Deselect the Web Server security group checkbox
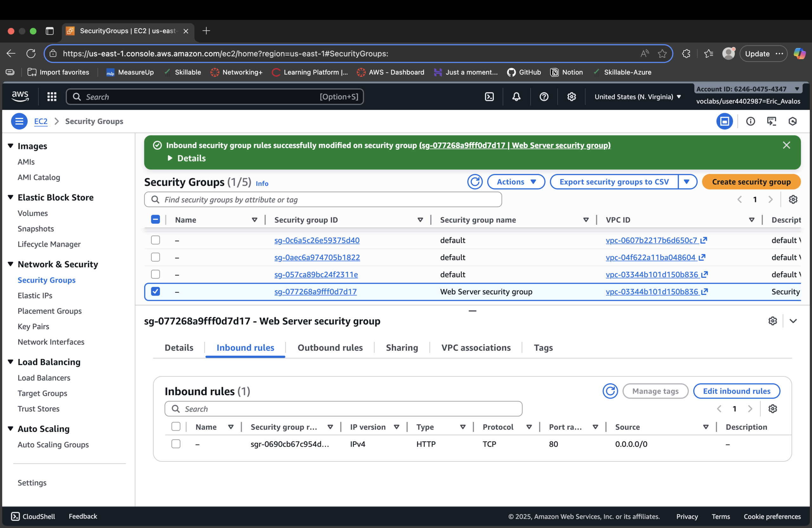The width and height of the screenshot is (812, 528). point(155,292)
